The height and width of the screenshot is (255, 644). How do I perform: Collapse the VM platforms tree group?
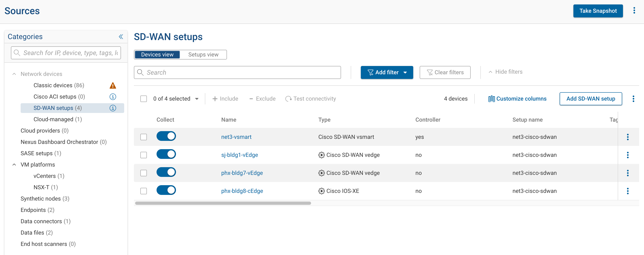point(14,165)
